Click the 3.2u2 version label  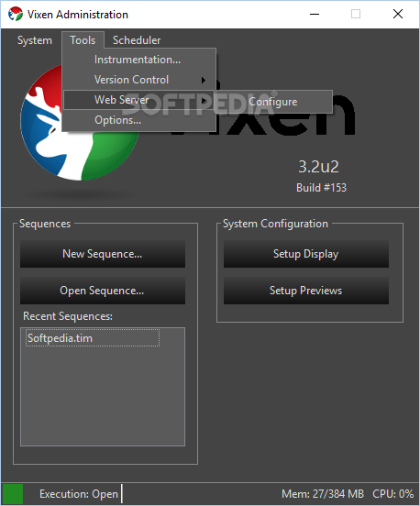318,167
